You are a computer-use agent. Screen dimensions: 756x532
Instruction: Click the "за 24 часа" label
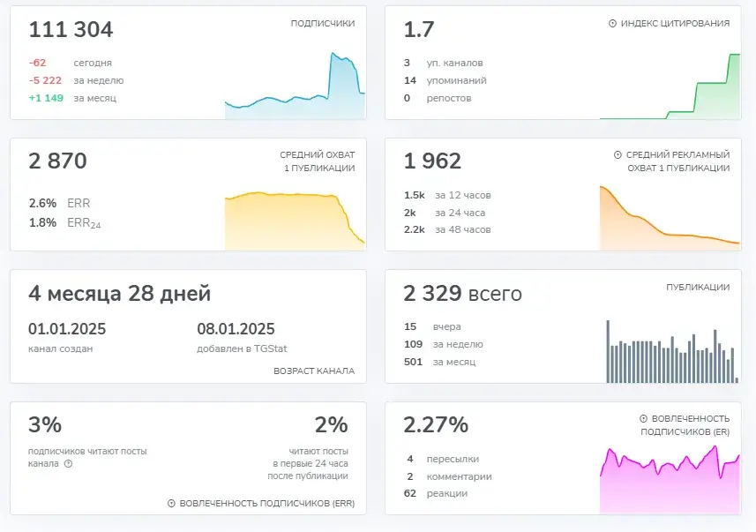pyautogui.click(x=460, y=213)
